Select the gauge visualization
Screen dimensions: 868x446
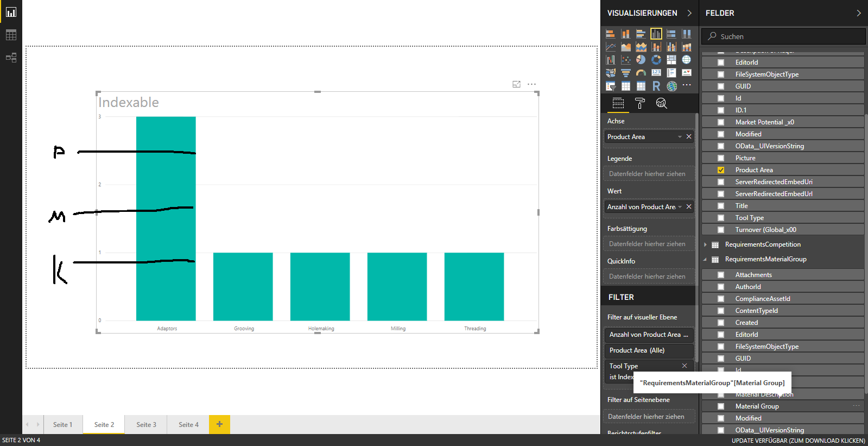(641, 73)
